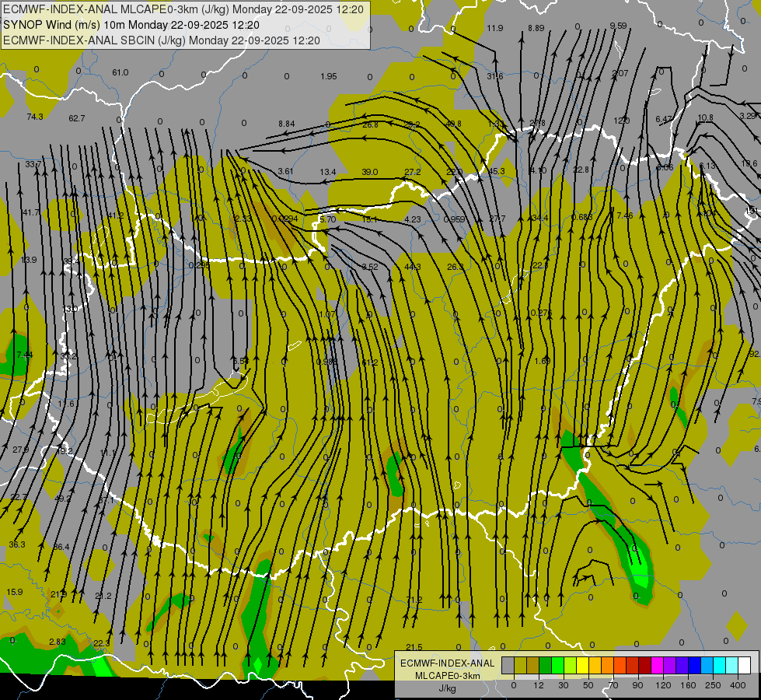The image size is (761, 700).
Task: Select the pure yellow swatch in the legend
Action: 582,665
